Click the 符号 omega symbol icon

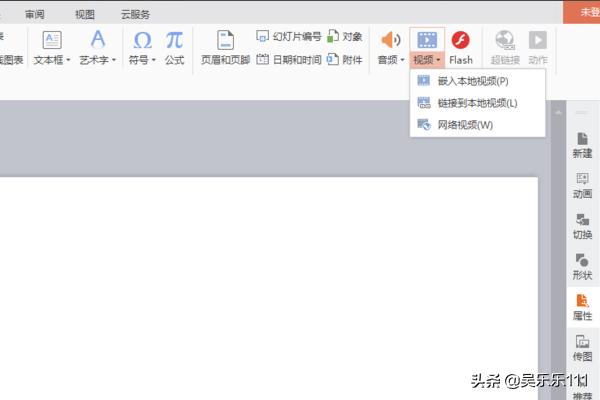pos(143,40)
